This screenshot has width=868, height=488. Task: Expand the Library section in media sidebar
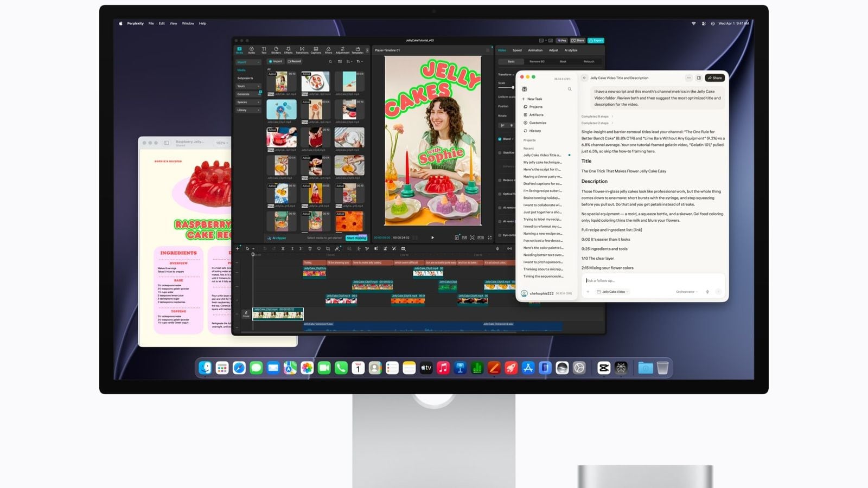[x=248, y=110]
